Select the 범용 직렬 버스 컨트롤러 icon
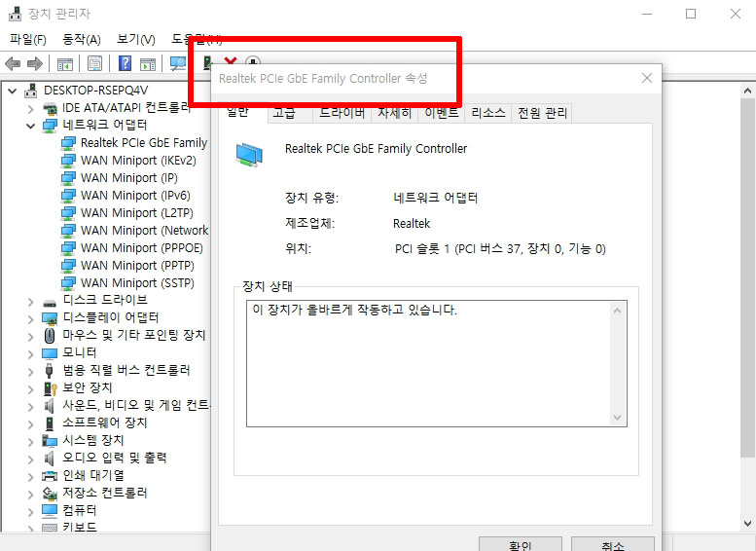 click(x=49, y=371)
